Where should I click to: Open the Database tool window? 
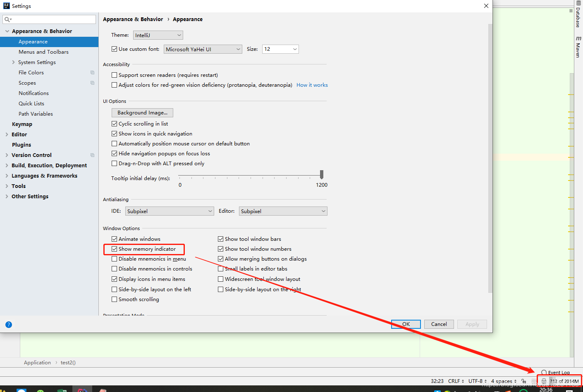pos(578,14)
